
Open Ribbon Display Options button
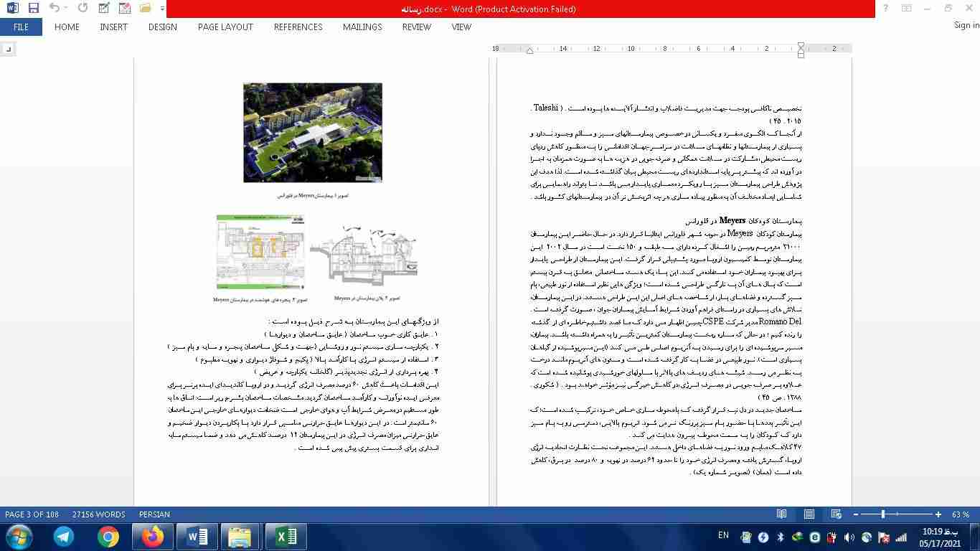907,9
